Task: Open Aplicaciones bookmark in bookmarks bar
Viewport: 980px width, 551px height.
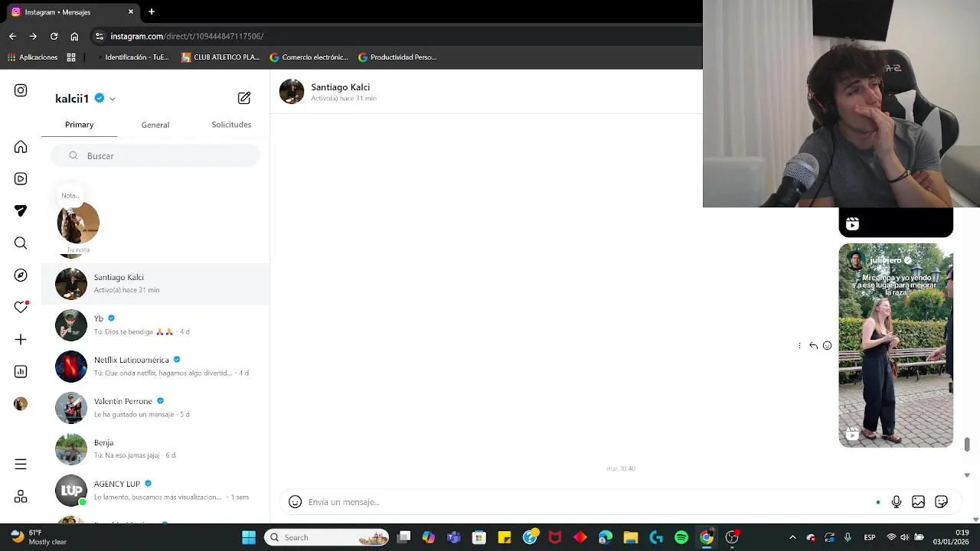Action: point(31,57)
